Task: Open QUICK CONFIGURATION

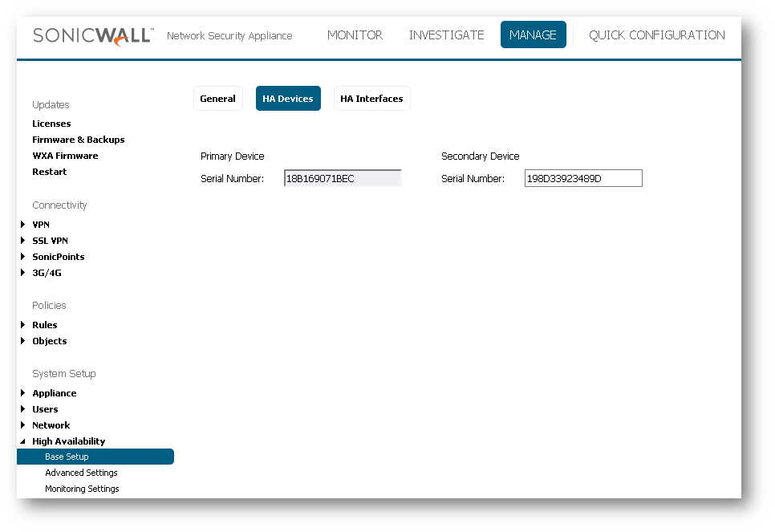Action: tap(656, 35)
